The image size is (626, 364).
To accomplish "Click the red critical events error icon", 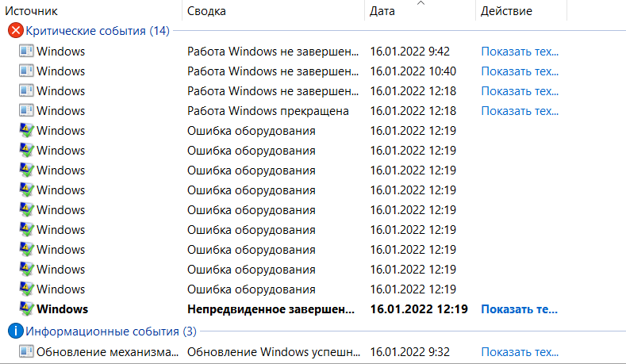I will click(x=16, y=30).
